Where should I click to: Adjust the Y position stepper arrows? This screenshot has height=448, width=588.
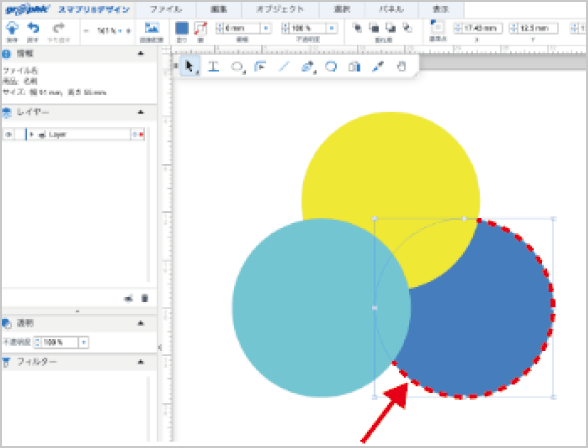pyautogui.click(x=514, y=28)
